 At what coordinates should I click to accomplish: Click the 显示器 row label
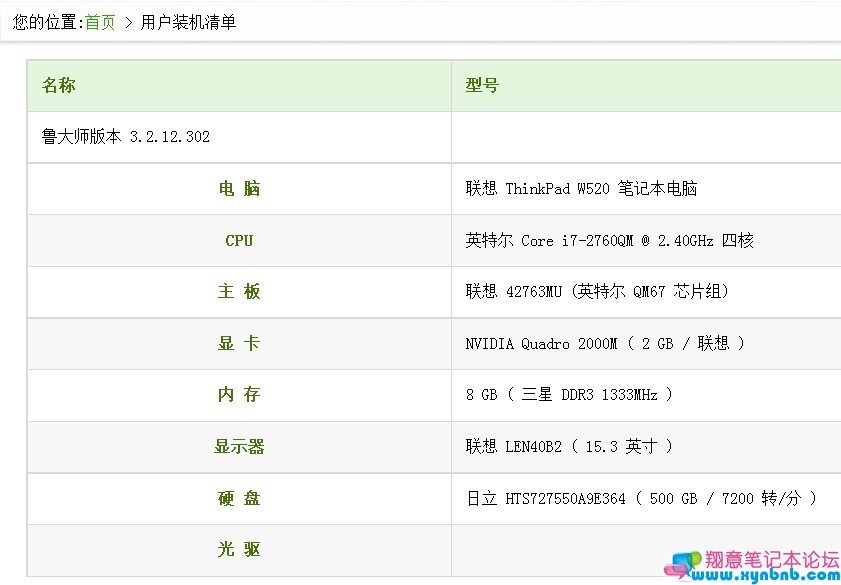pyautogui.click(x=239, y=447)
